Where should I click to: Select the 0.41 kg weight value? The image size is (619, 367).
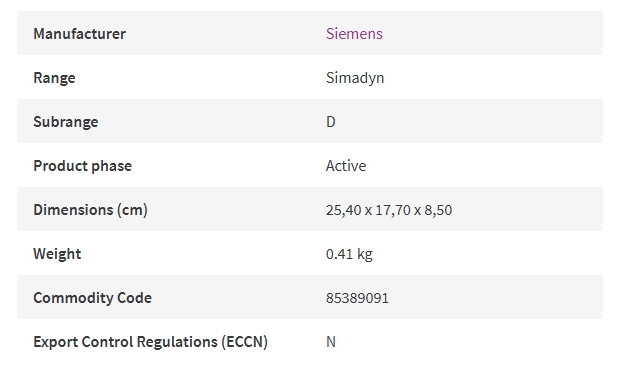click(349, 254)
